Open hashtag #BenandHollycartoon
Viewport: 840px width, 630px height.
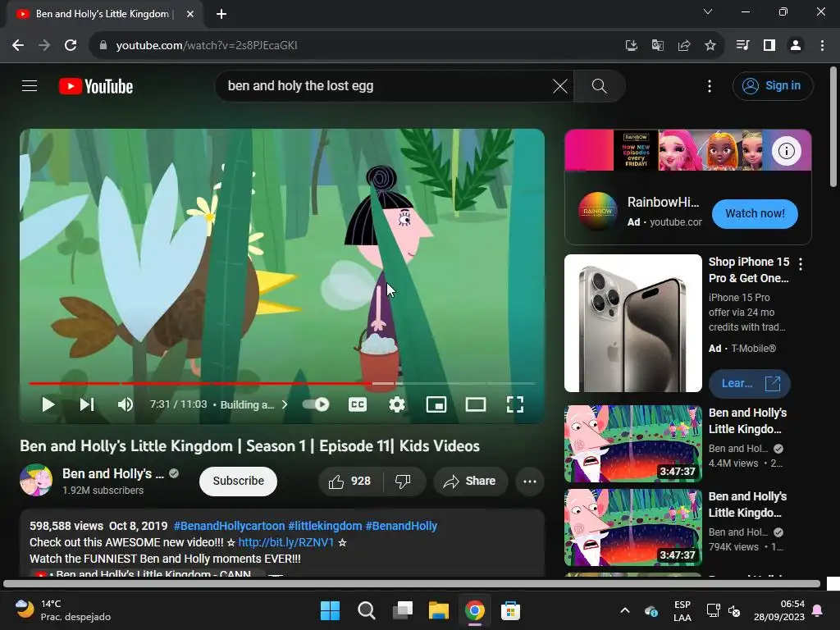coord(230,526)
